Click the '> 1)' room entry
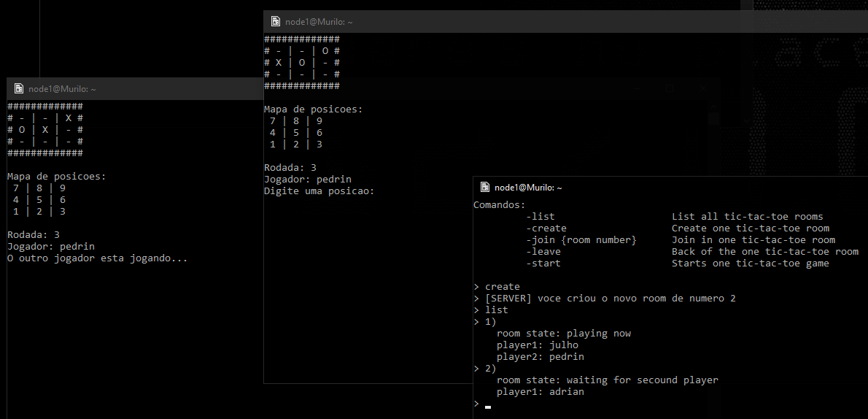Screen dimensions: 868x419 (x=485, y=321)
